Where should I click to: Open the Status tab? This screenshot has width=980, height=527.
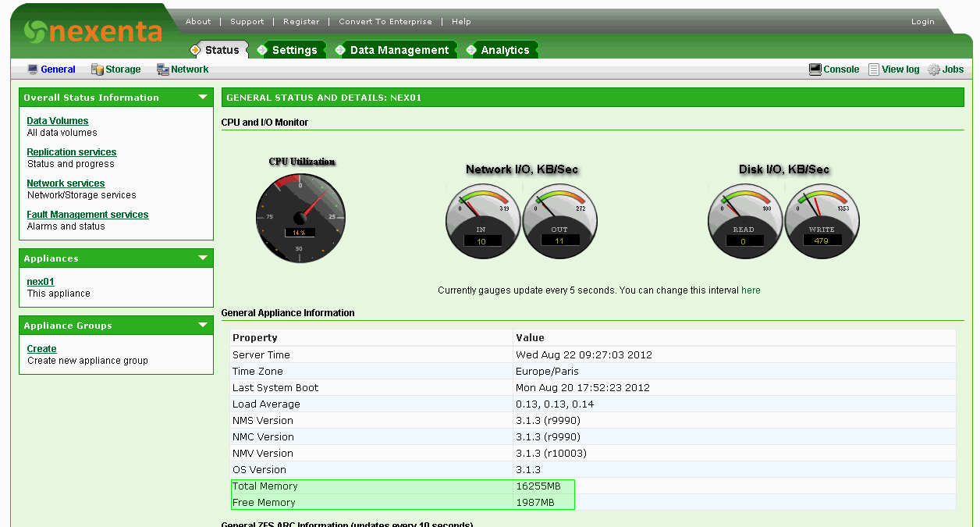click(x=222, y=50)
